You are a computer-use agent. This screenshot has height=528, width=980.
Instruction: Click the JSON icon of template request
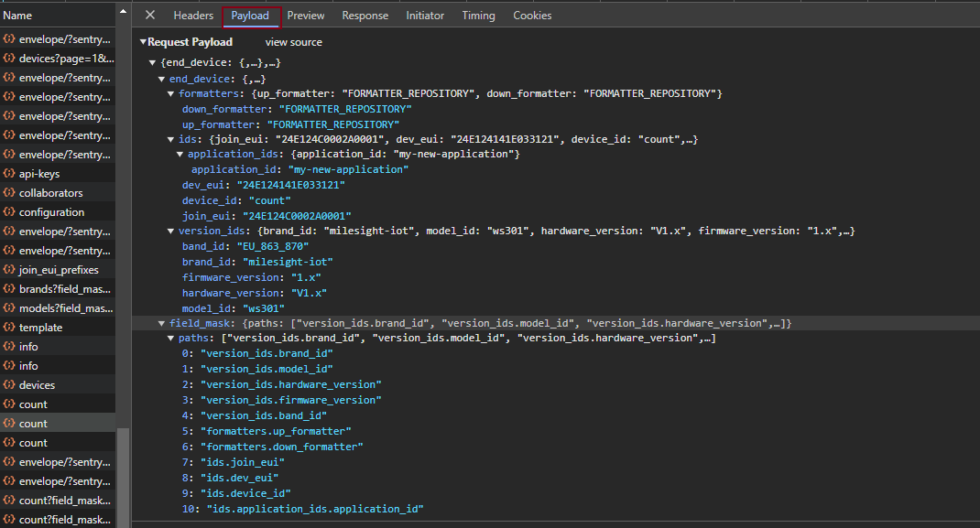9,327
